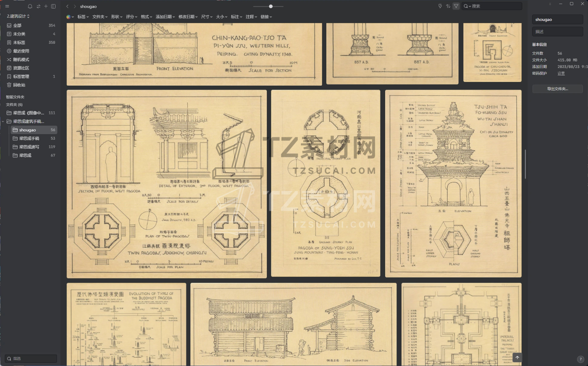Viewport: 588px width, 366px height.
Task: Show all items via 全部 label
Action: point(17,25)
